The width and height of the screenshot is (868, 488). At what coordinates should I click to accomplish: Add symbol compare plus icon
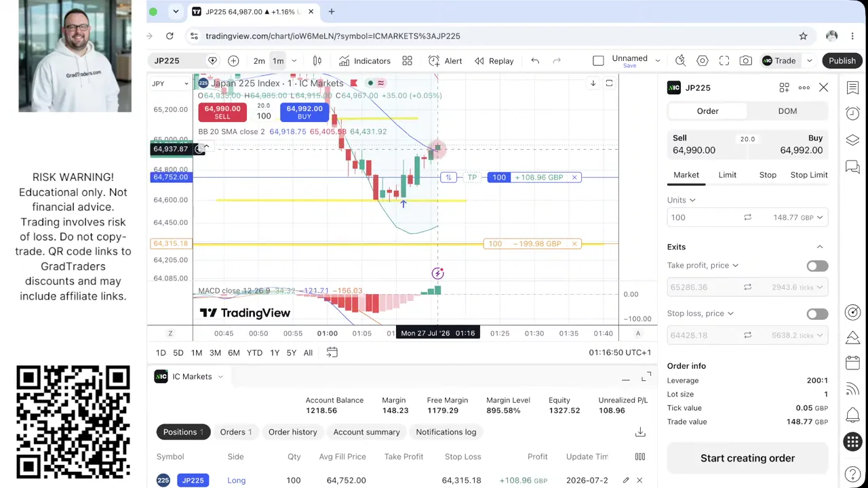233,61
